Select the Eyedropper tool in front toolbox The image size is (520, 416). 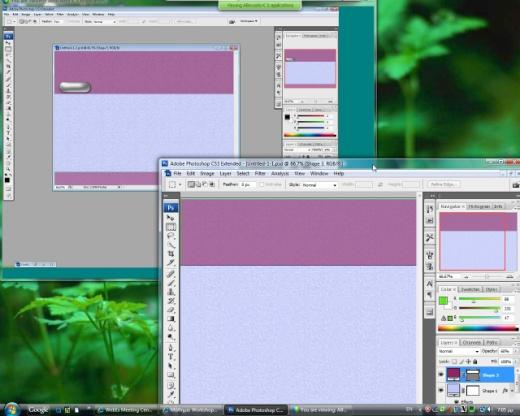pyautogui.click(x=171, y=395)
